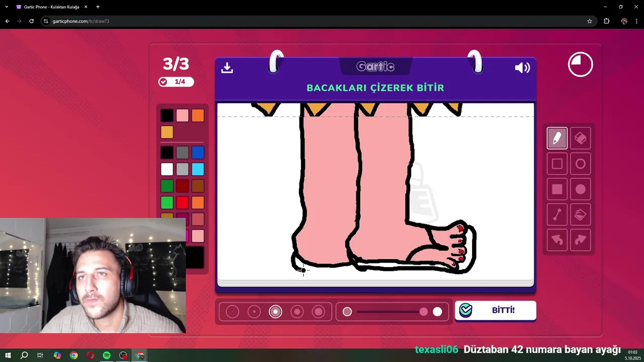Pick the recently used pink swatch
Viewport: 644px width, 362px height.
click(x=183, y=116)
